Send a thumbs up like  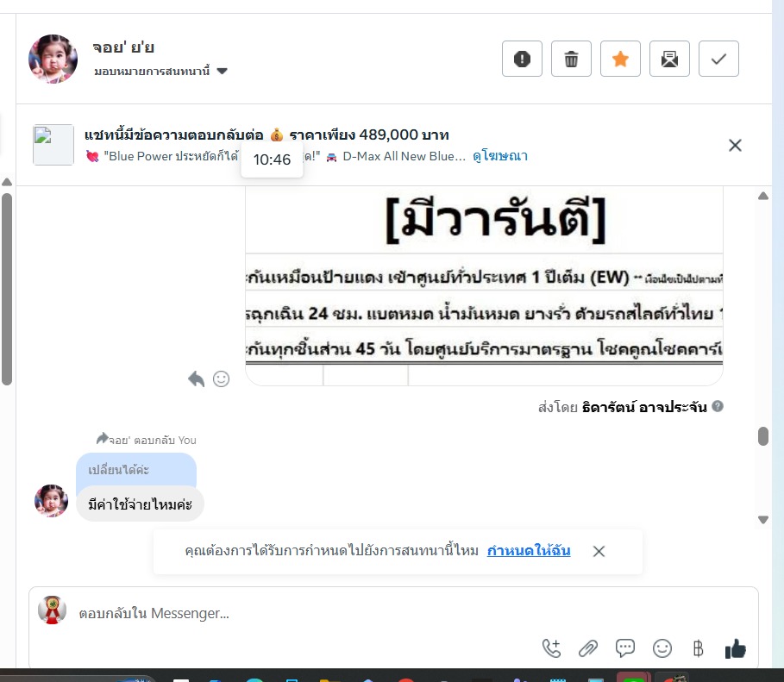pos(736,648)
